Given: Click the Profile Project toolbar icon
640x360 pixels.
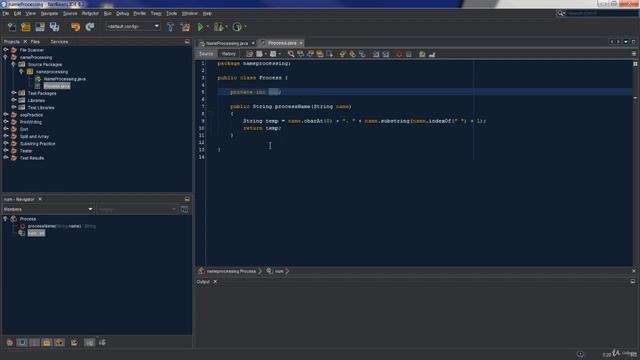Looking at the screenshot, I should click(x=237, y=27).
